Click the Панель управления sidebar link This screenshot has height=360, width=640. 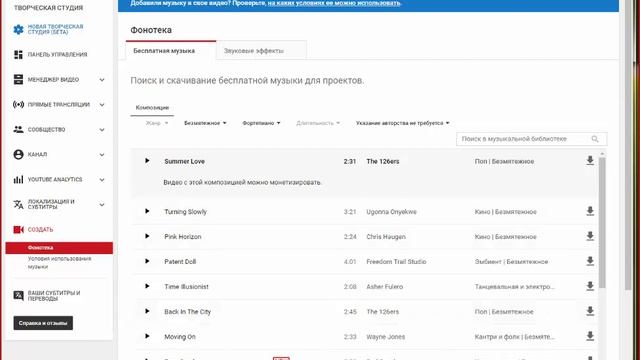click(x=58, y=55)
